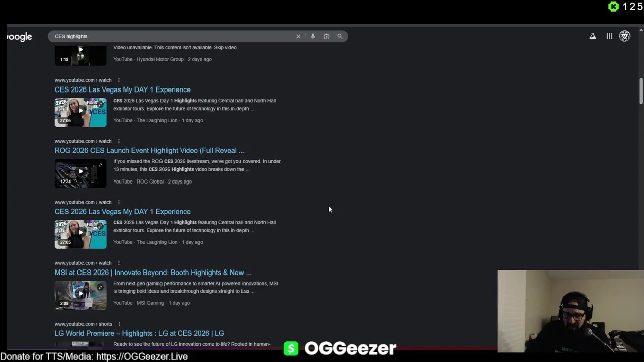
Task: Open search by image camera icon
Action: pyautogui.click(x=326, y=36)
